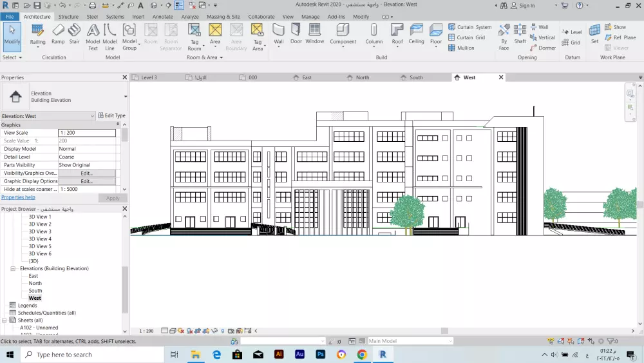Open the Elevation: West instance dropdown
This screenshot has height=363, width=644.
coord(92,116)
